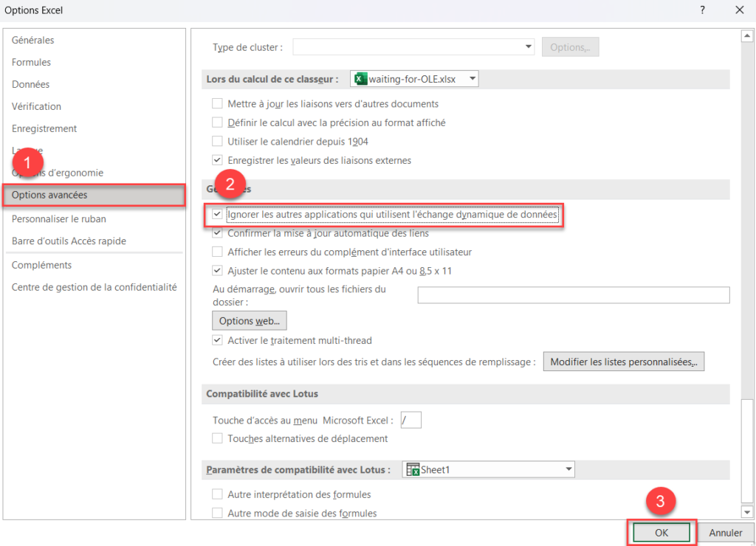Uncheck "Enregistrer les valeurs des liaisons externes"
This screenshot has width=756, height=546.
click(218, 160)
